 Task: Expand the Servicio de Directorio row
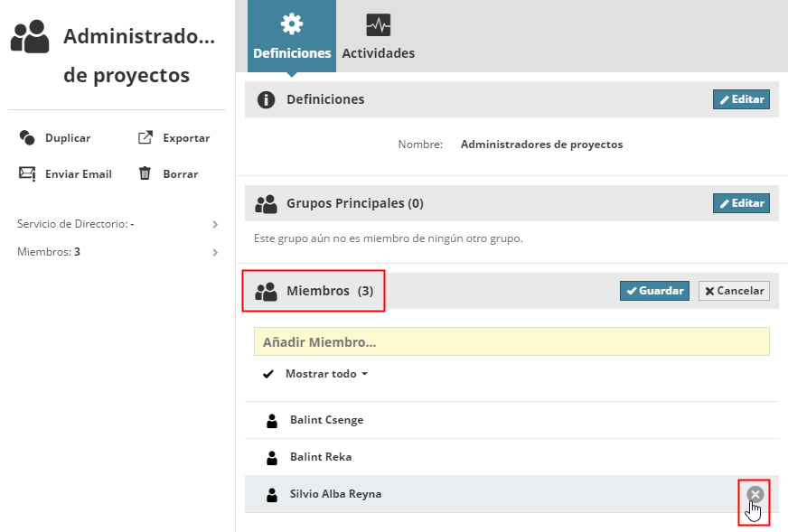(215, 224)
